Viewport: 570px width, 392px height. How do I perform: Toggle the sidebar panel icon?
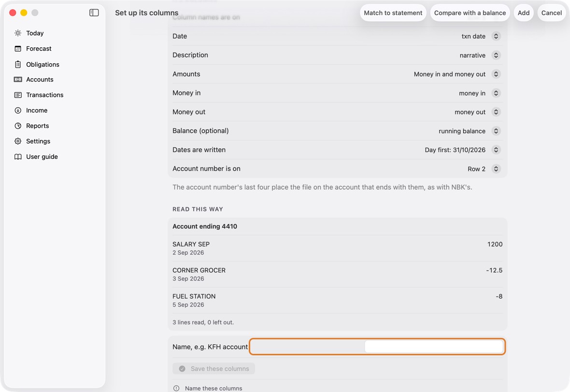(94, 13)
